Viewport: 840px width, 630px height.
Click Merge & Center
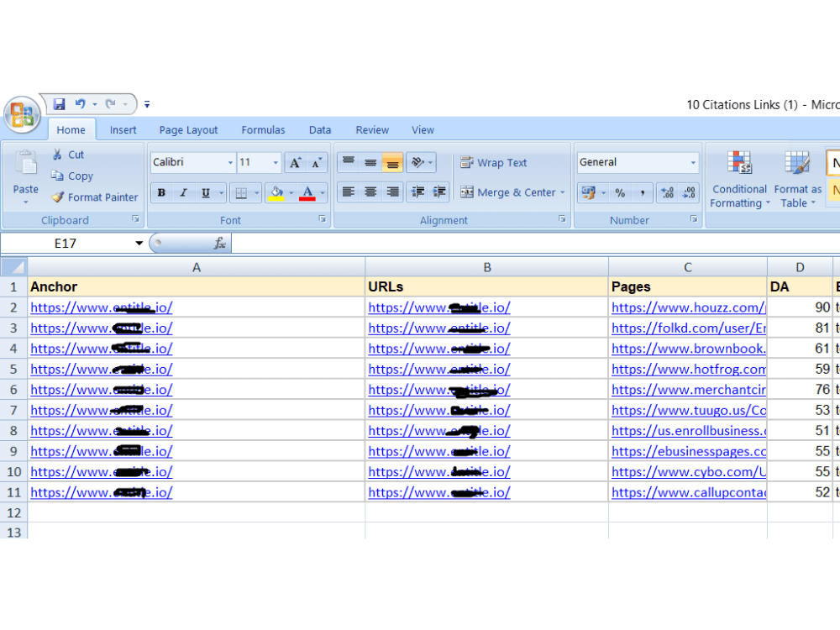[x=508, y=192]
